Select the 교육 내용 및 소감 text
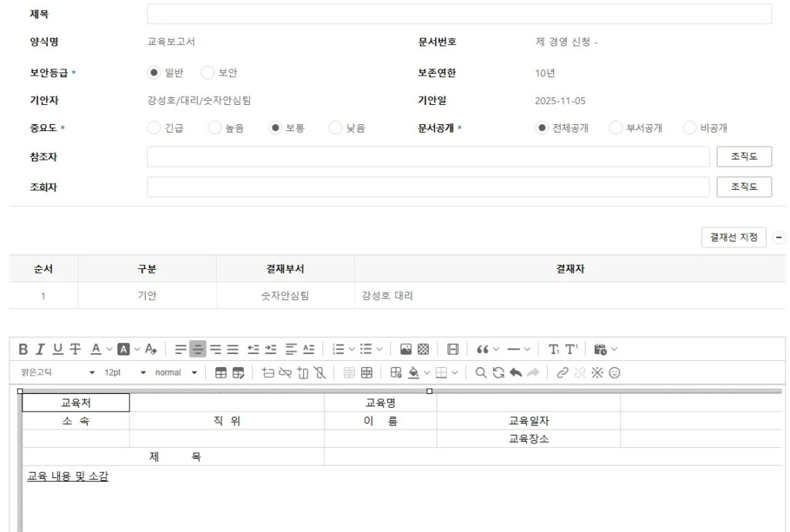This screenshot has height=532, width=790. pos(68,476)
